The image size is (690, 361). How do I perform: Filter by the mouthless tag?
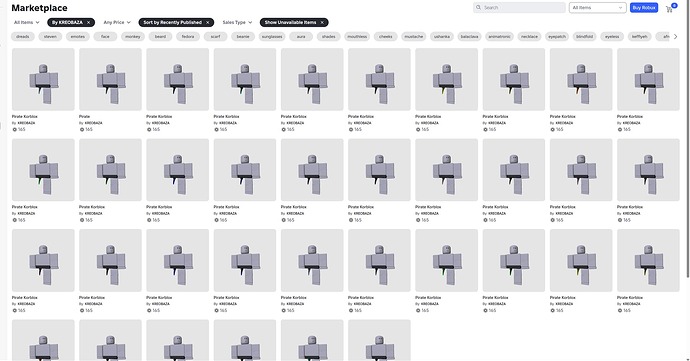click(x=357, y=37)
